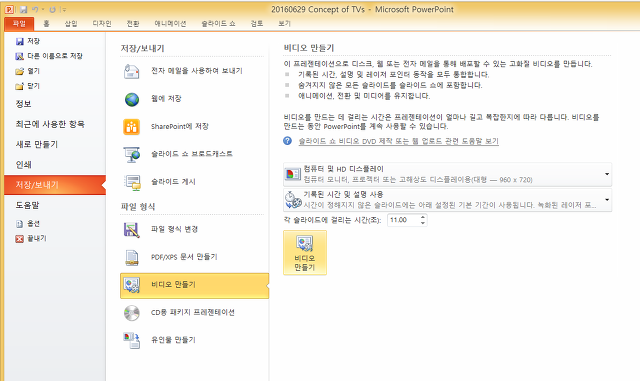Click the 닫기 folder icon
640x381 pixels.
pos(20,86)
